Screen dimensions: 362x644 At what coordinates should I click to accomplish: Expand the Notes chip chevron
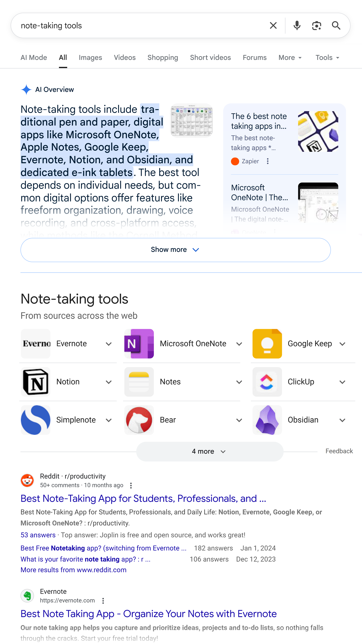[239, 382]
